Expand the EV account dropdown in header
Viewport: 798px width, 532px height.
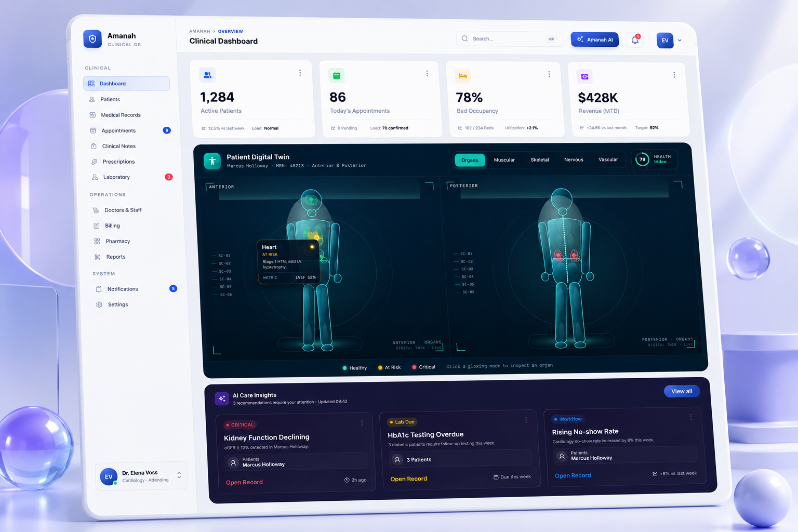tap(680, 41)
